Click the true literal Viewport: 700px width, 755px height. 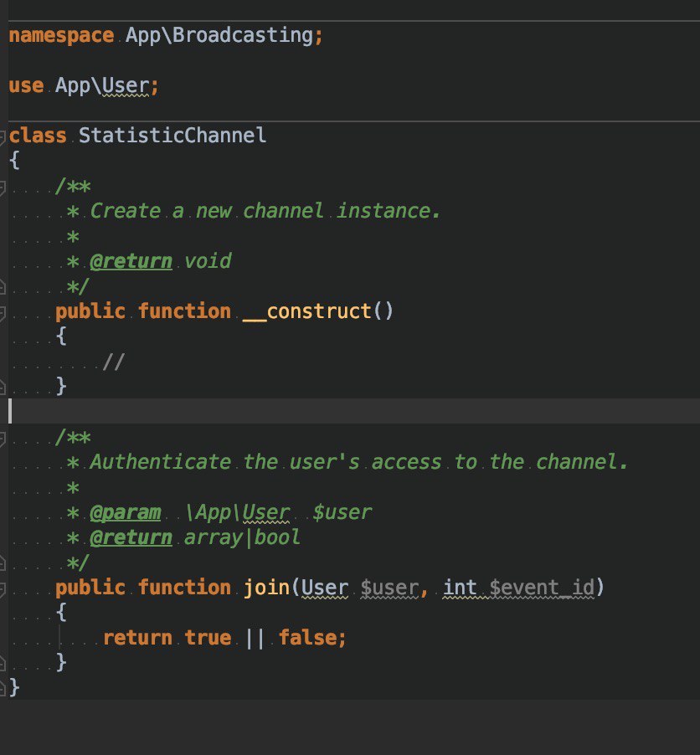pyautogui.click(x=208, y=638)
